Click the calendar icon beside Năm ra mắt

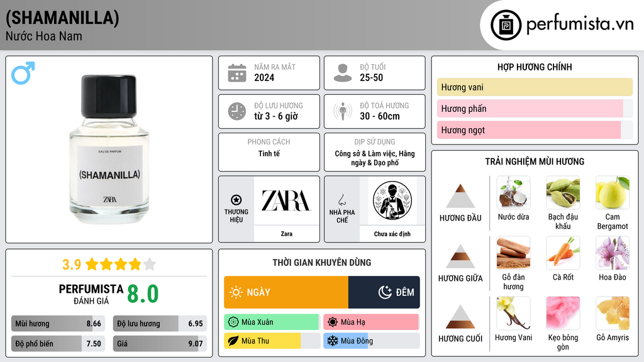pyautogui.click(x=237, y=73)
